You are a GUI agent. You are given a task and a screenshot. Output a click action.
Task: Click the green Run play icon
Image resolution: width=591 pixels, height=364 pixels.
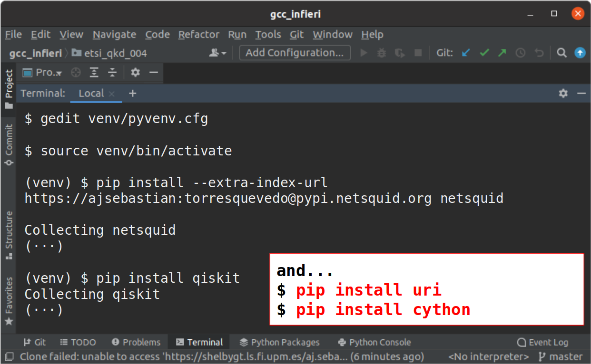pyautogui.click(x=364, y=53)
